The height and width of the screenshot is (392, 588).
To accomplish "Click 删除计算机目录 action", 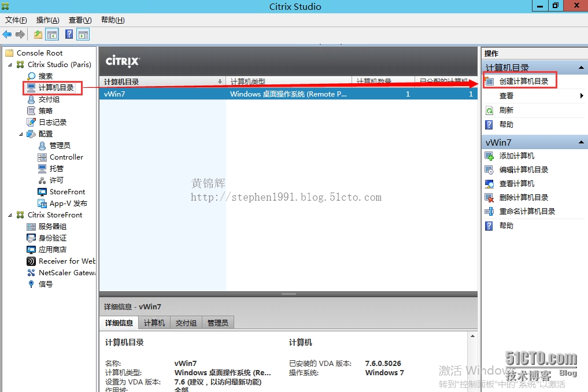I will [523, 197].
